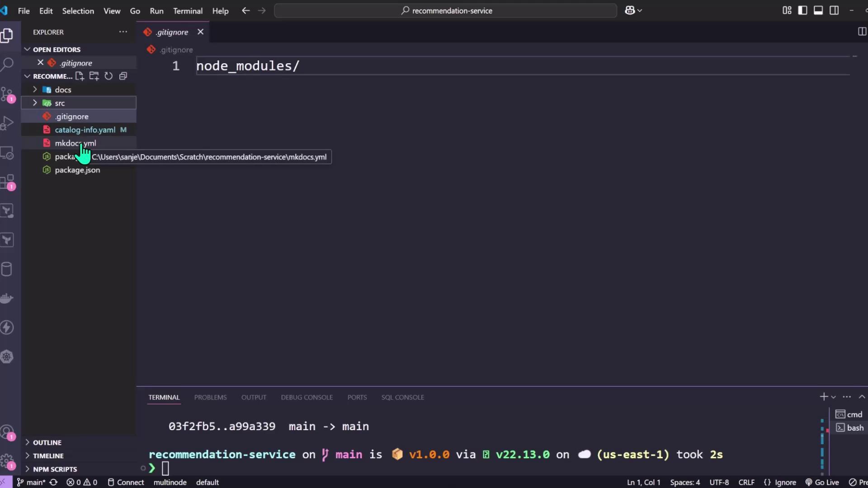Open the Copilot dropdown chevron in the title bar
Viewport: 868px width, 488px height.
(639, 11)
